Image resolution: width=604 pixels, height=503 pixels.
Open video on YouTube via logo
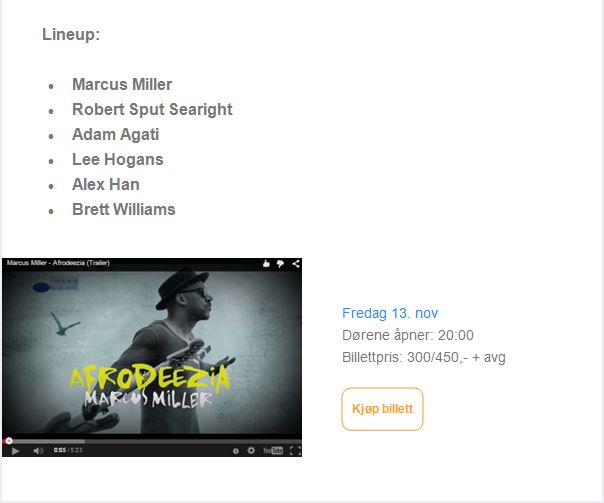point(273,450)
